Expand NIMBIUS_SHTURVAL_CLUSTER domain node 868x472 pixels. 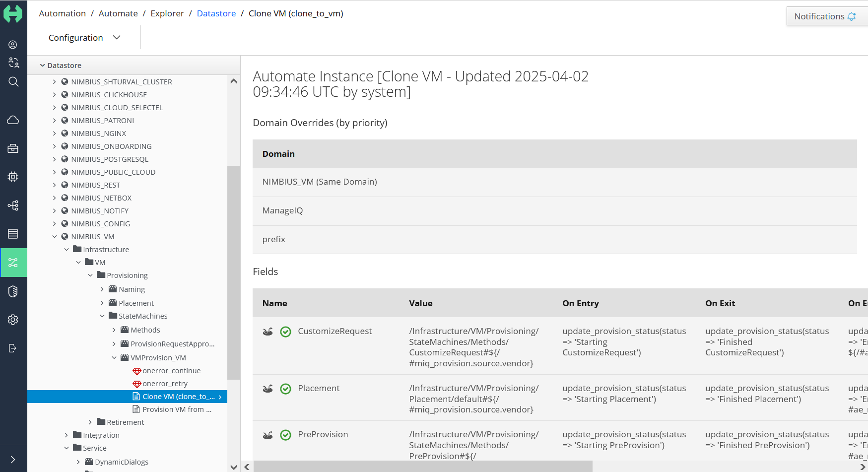54,81
